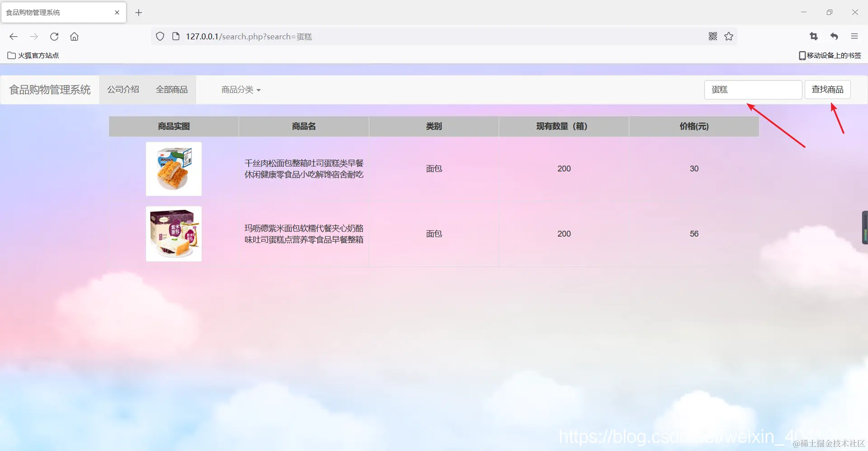Toggle the bookmark star for this page
This screenshot has height=451, width=868.
click(x=729, y=37)
